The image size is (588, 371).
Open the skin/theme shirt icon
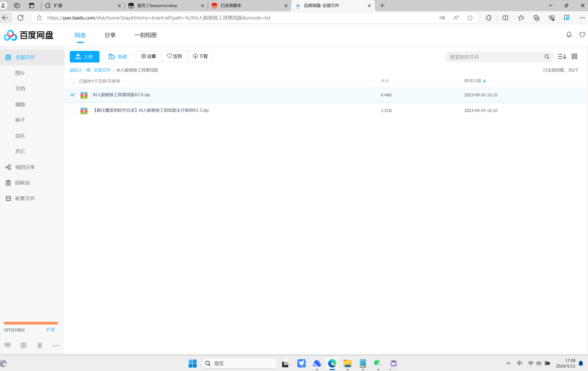582,35
